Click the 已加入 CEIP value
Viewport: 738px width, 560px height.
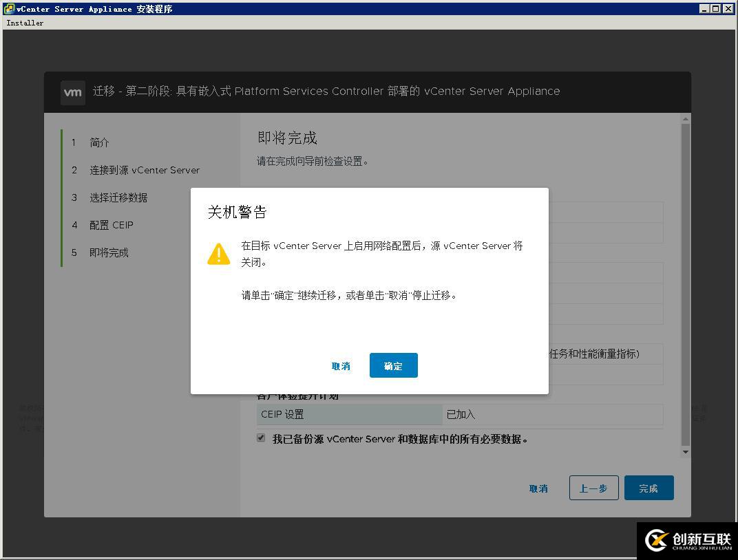click(461, 414)
